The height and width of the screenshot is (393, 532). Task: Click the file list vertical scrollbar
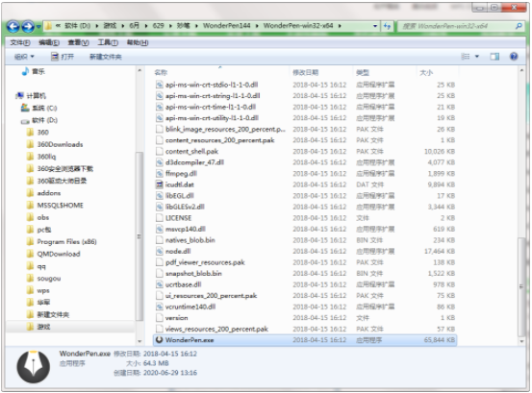coord(521,206)
